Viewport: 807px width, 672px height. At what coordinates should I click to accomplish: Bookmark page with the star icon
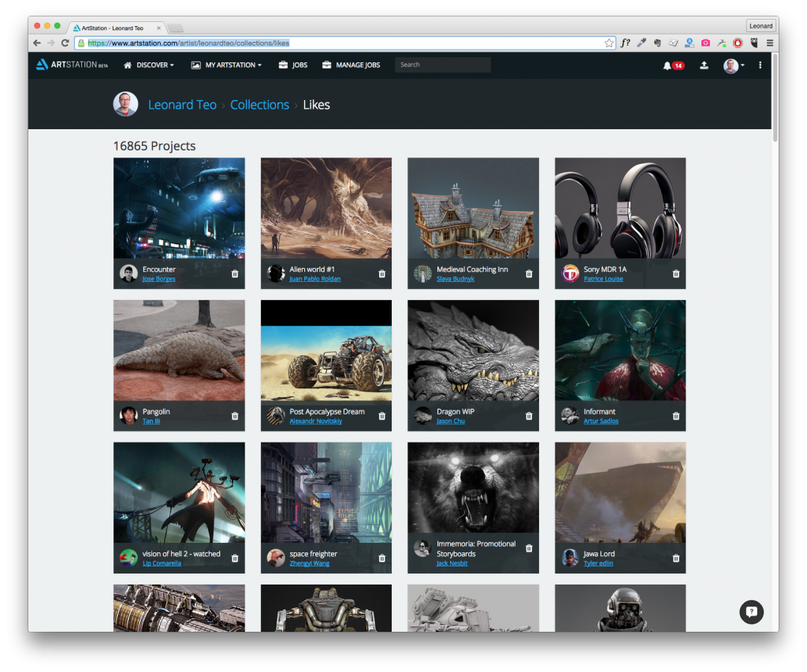point(609,43)
